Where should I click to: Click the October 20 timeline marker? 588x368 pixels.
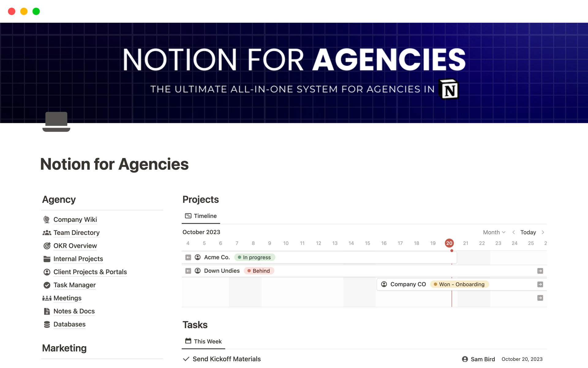point(449,243)
